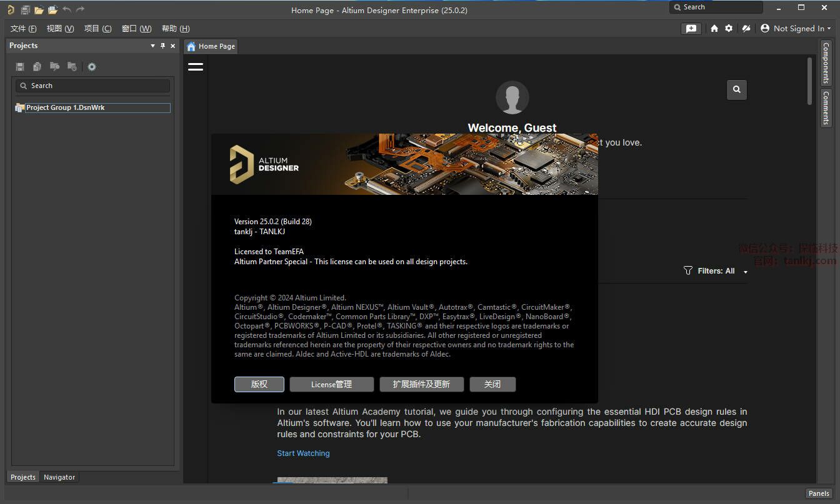Select the Project Group 1.DsnWrk tree item
840x504 pixels.
(x=97, y=108)
